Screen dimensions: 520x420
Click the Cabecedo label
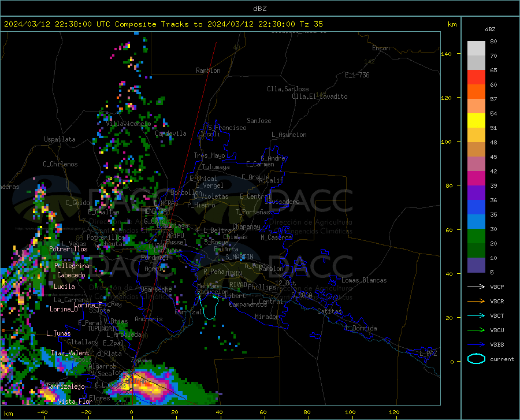point(71,275)
